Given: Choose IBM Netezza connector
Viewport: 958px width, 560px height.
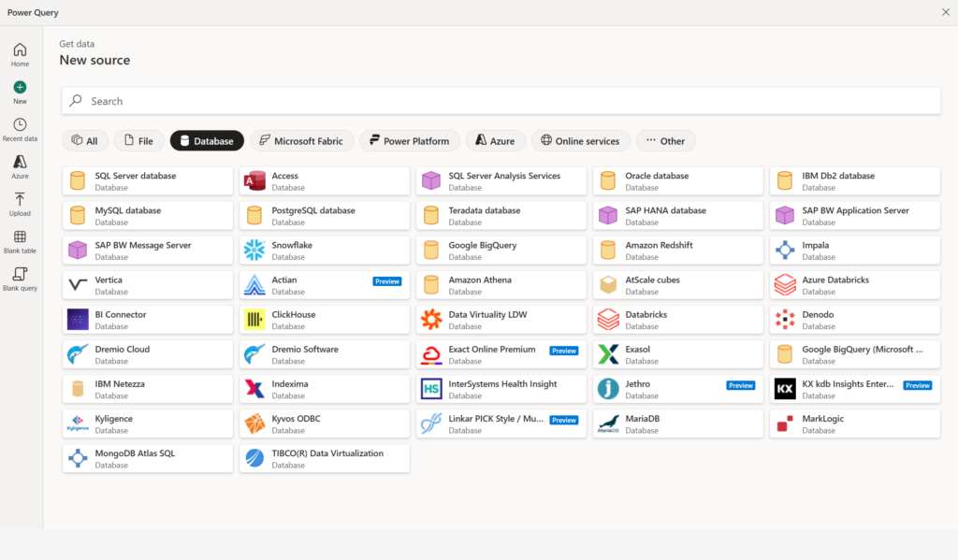Looking at the screenshot, I should coord(148,389).
